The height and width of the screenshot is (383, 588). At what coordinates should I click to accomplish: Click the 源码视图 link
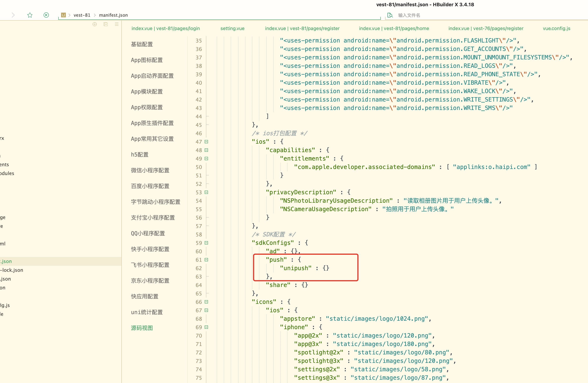[142, 328]
